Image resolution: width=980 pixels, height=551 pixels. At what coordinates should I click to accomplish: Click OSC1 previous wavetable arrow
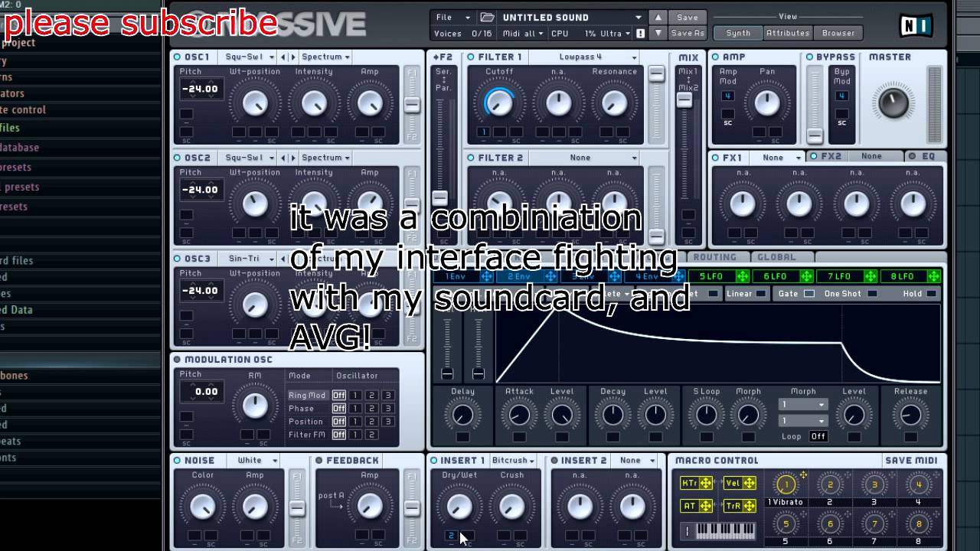[283, 57]
